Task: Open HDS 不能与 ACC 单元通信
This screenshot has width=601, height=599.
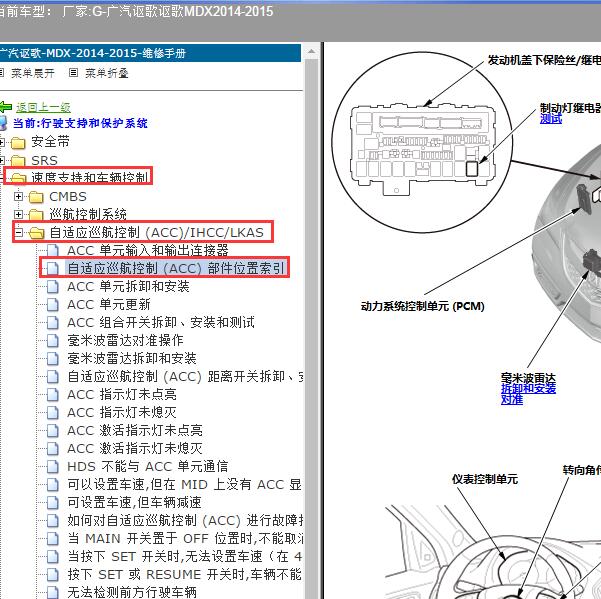Action: point(148,466)
